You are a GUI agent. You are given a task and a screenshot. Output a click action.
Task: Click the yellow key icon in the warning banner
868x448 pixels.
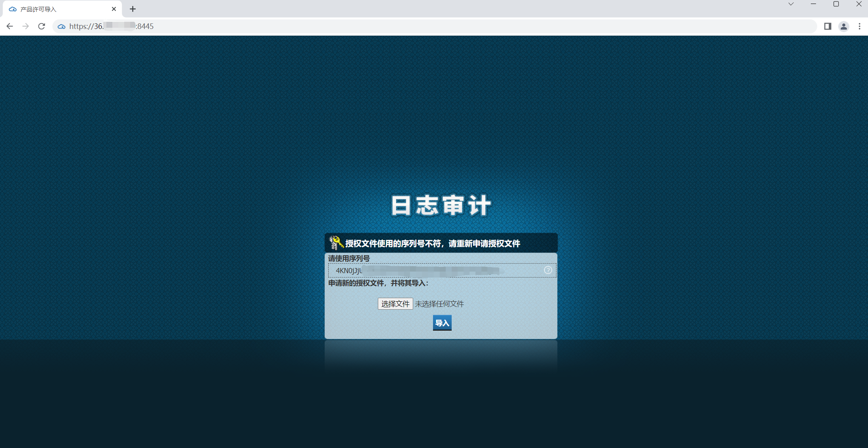pyautogui.click(x=335, y=243)
